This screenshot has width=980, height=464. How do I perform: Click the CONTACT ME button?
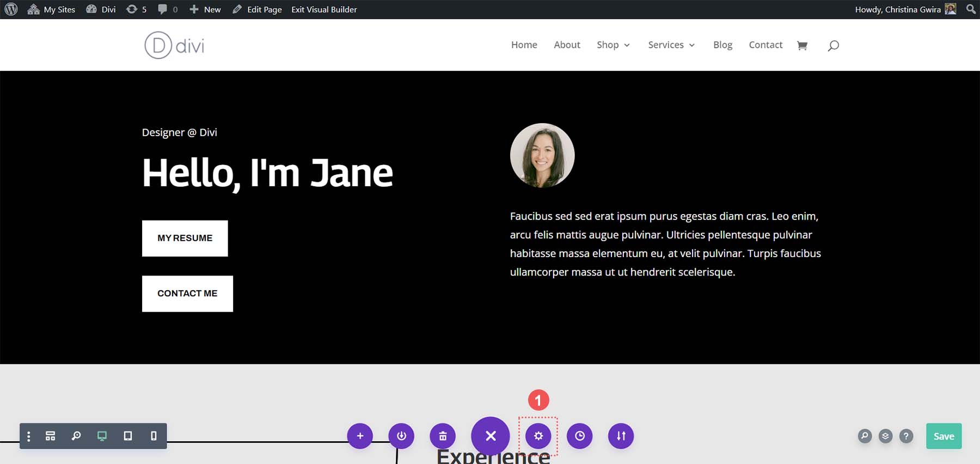pyautogui.click(x=187, y=294)
